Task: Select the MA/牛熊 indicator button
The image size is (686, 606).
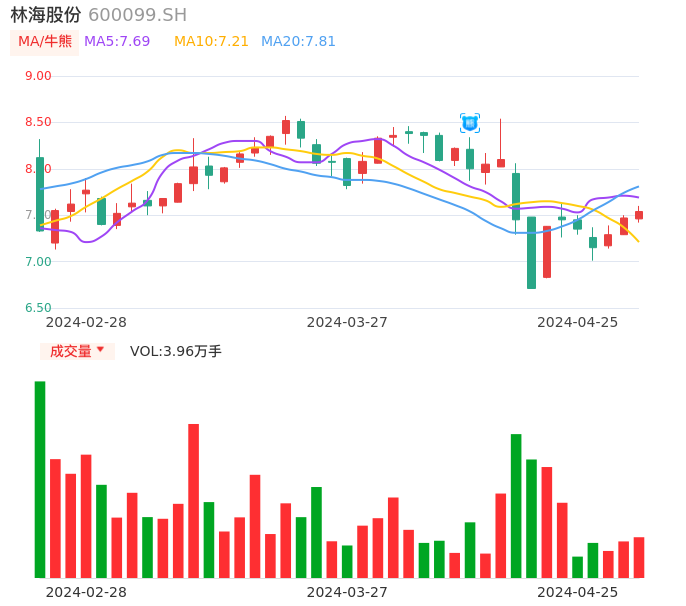Action: pos(45,42)
